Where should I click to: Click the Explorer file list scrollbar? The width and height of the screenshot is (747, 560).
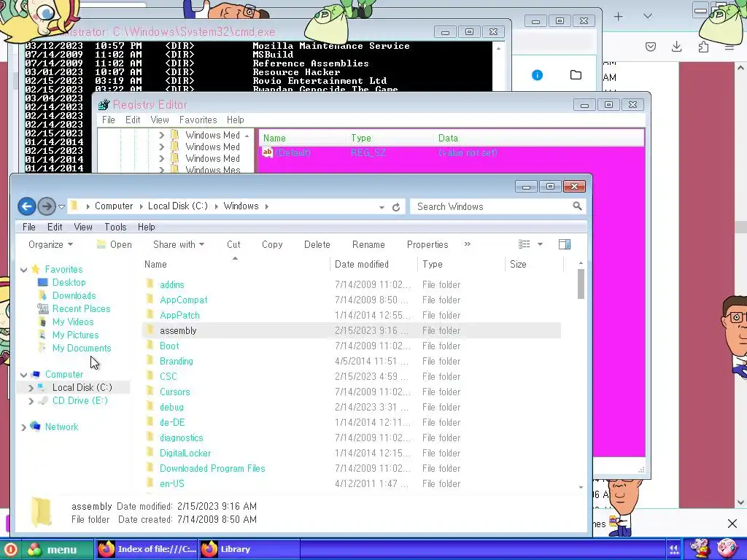click(581, 284)
